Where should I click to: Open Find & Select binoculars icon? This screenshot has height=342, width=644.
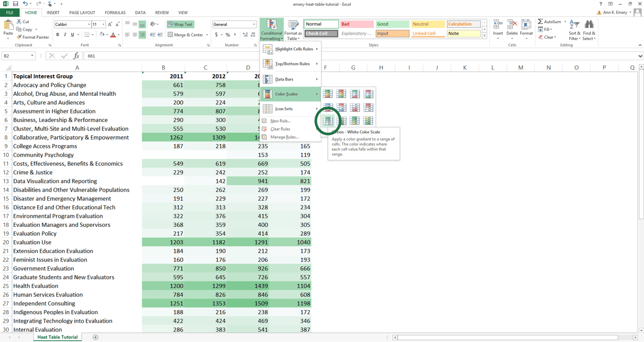(x=589, y=30)
